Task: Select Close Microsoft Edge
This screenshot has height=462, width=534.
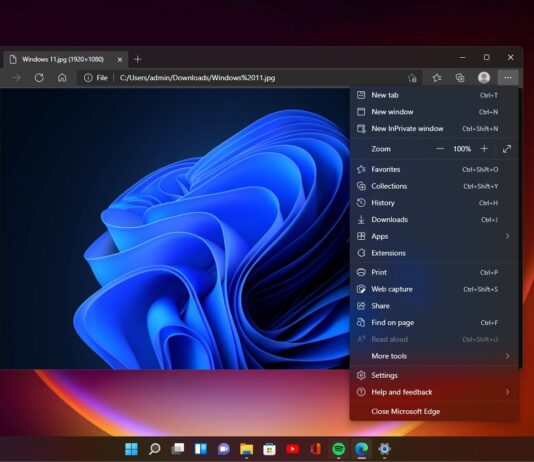Action: tap(434, 412)
